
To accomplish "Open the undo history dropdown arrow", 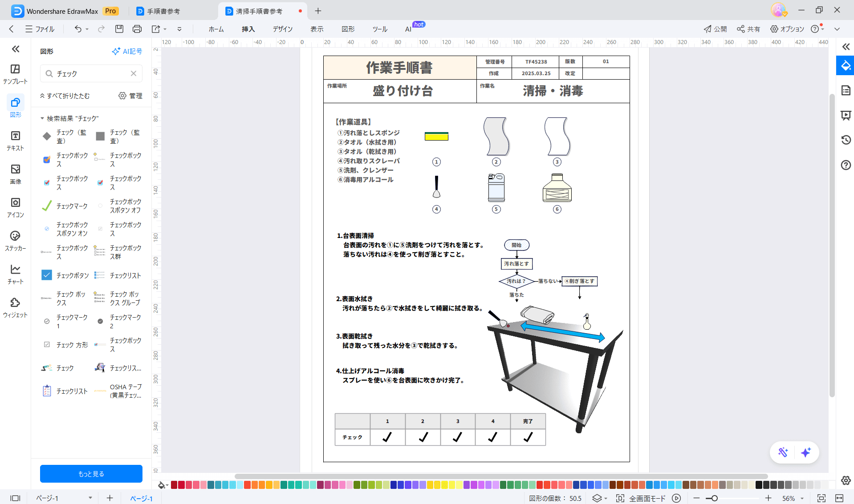I will 87,29.
